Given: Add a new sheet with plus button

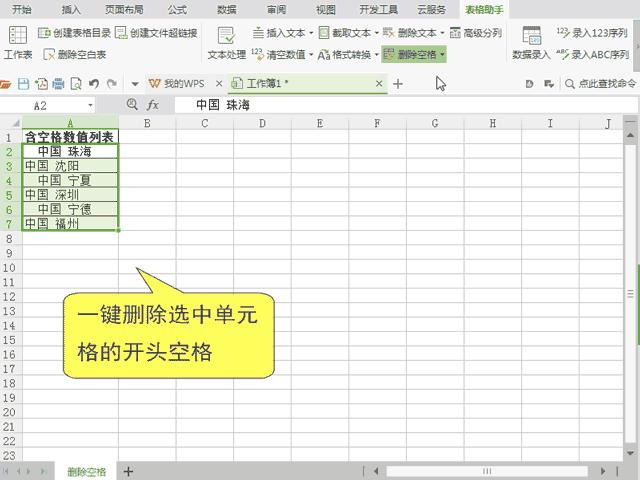Looking at the screenshot, I should pyautogui.click(x=128, y=471).
